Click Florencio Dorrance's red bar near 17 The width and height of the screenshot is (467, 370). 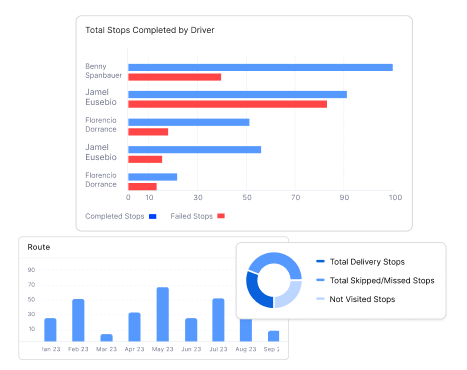[148, 132]
